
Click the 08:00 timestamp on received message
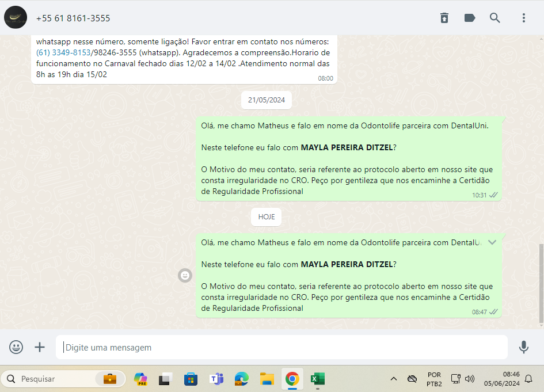(325, 78)
